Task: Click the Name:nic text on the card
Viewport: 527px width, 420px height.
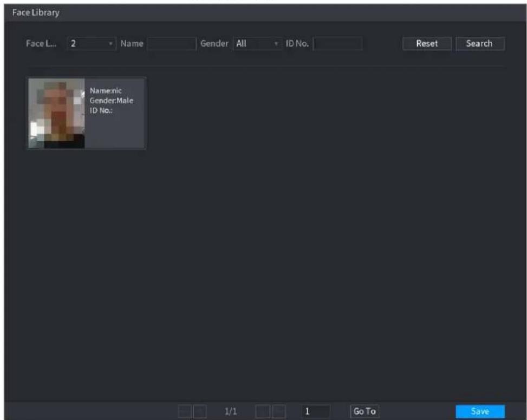Action: [x=106, y=90]
